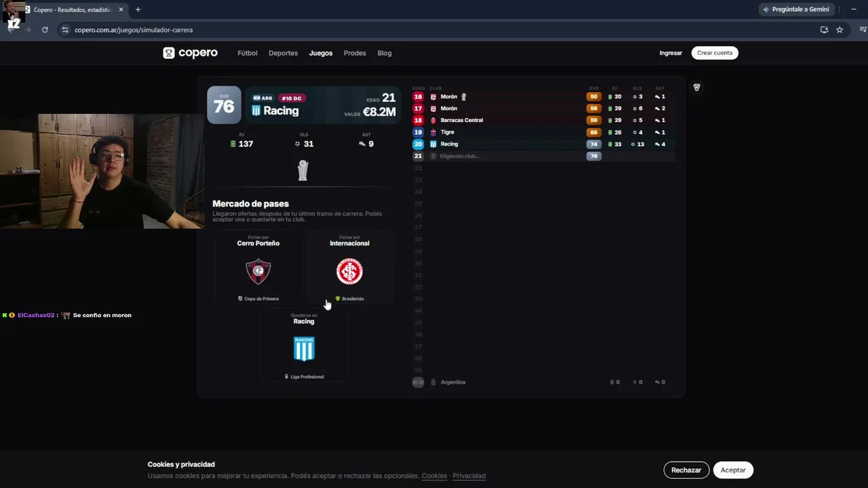Click the ARG nationality flag badge
Screen dimensions: 868x488
coord(262,98)
